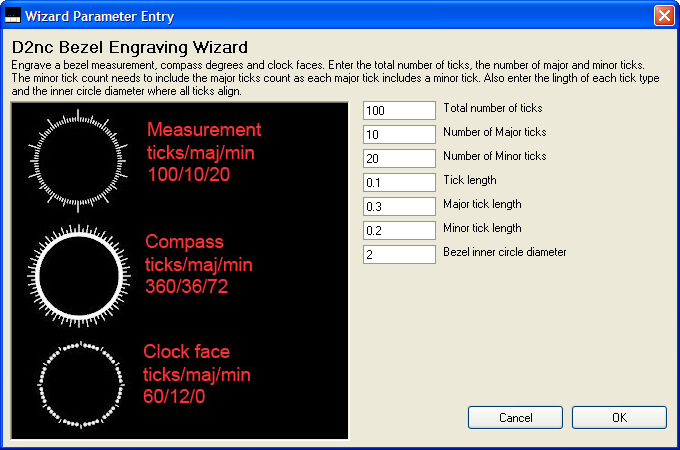This screenshot has width=680, height=450.
Task: Click the 'Number of Major ticks' label
Action: [x=494, y=132]
